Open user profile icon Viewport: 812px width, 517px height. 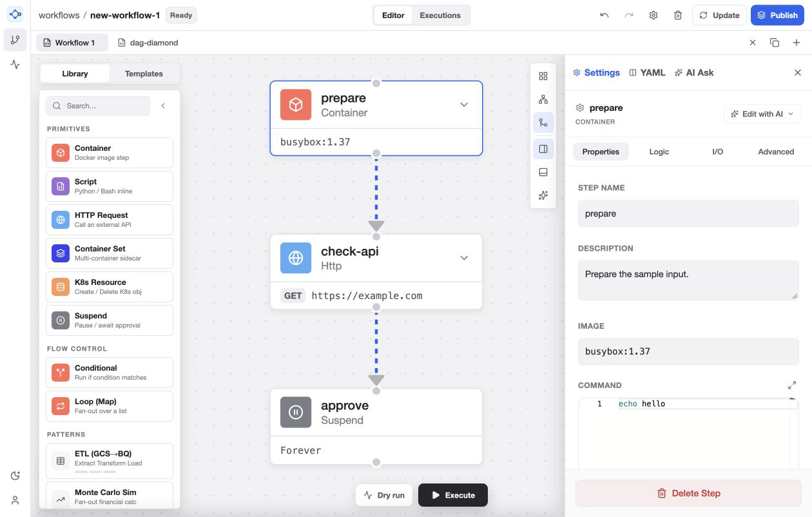[x=15, y=500]
